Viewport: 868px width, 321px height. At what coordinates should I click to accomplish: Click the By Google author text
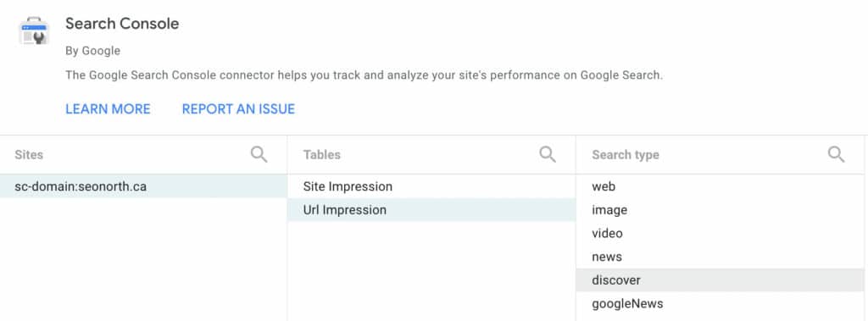coord(93,51)
